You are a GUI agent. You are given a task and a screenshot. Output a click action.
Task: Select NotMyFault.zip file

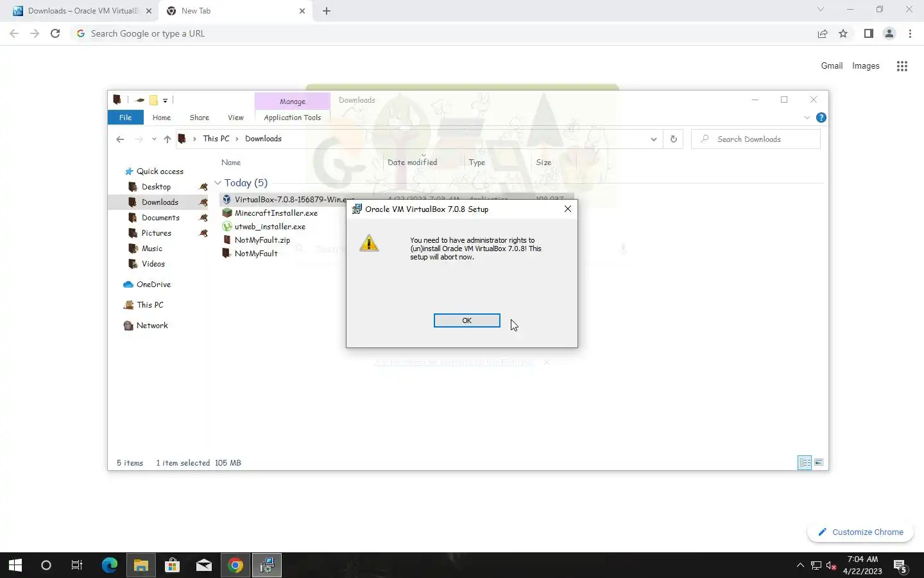click(x=262, y=240)
